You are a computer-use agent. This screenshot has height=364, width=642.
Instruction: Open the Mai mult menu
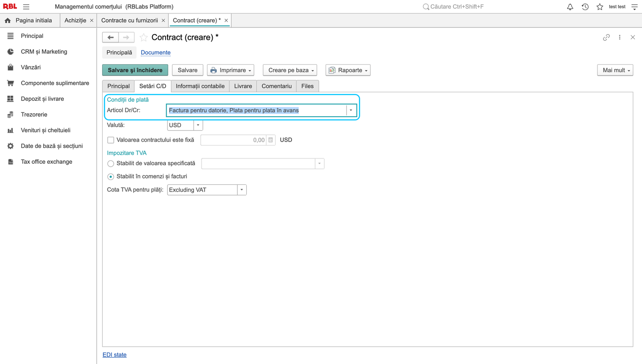click(x=615, y=70)
